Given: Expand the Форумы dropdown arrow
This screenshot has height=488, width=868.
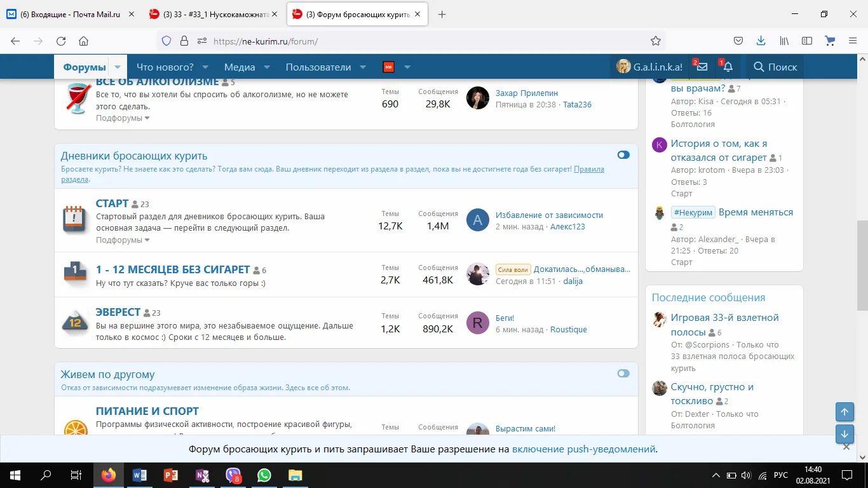Looking at the screenshot, I should pos(118,67).
